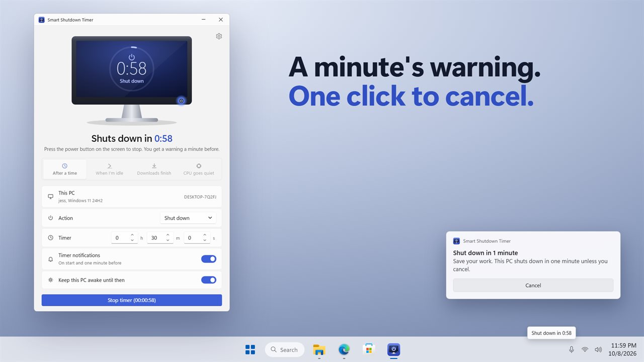Switch to When I'm idle tab
This screenshot has height=362, width=644.
(x=109, y=169)
